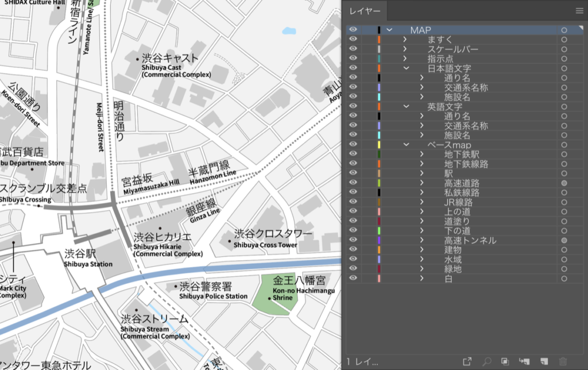This screenshot has height=370, width=588.
Task: Expand the ますく layer
Action: pos(405,40)
